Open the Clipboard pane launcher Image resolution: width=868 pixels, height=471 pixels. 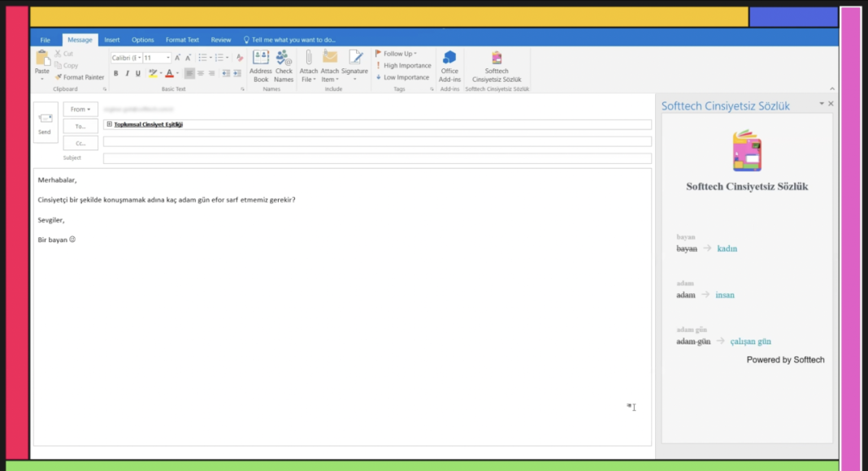(x=105, y=89)
